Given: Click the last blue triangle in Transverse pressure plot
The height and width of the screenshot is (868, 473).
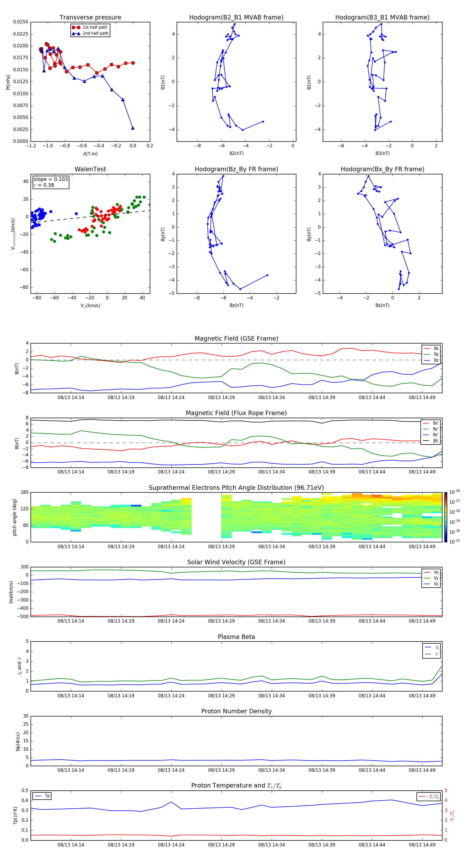Looking at the screenshot, I should [133, 128].
